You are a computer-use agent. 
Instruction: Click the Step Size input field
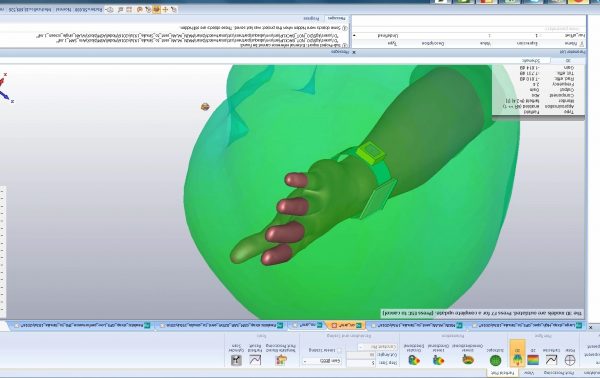361,362
